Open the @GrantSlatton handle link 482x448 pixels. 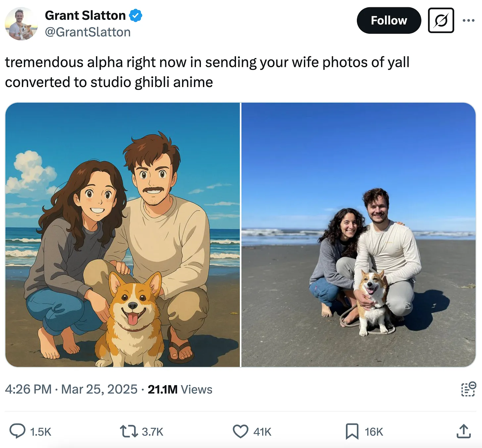coord(88,32)
